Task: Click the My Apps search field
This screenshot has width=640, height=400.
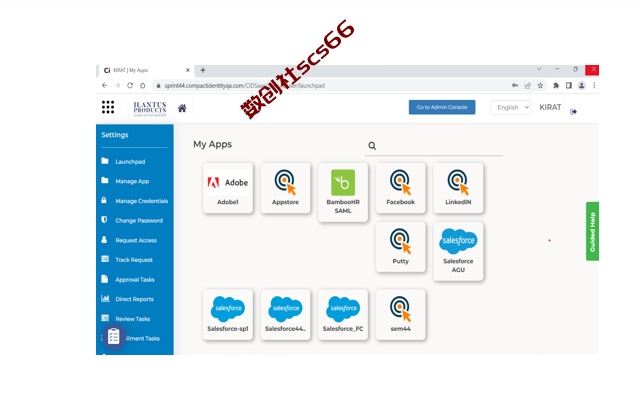Action: click(433, 146)
